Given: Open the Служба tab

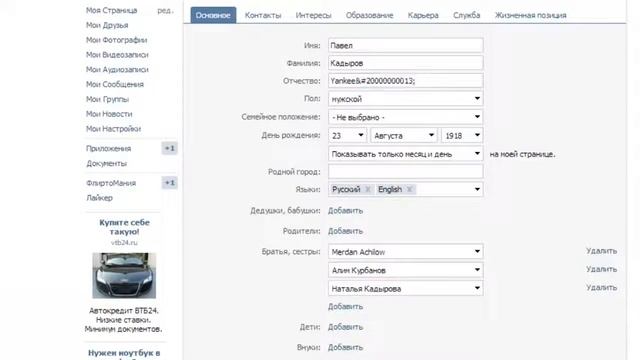Looking at the screenshot, I should (x=467, y=16).
